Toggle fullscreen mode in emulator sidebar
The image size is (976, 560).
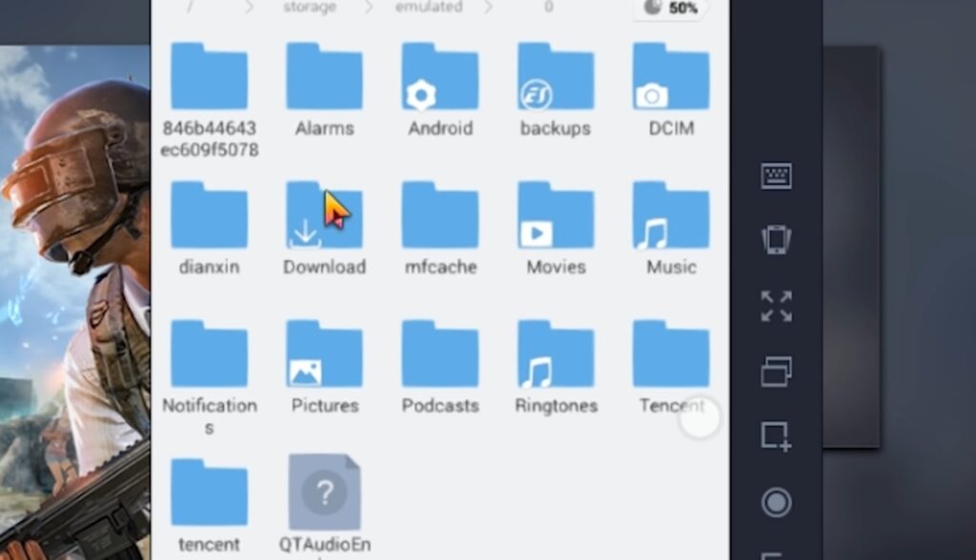pos(776,307)
